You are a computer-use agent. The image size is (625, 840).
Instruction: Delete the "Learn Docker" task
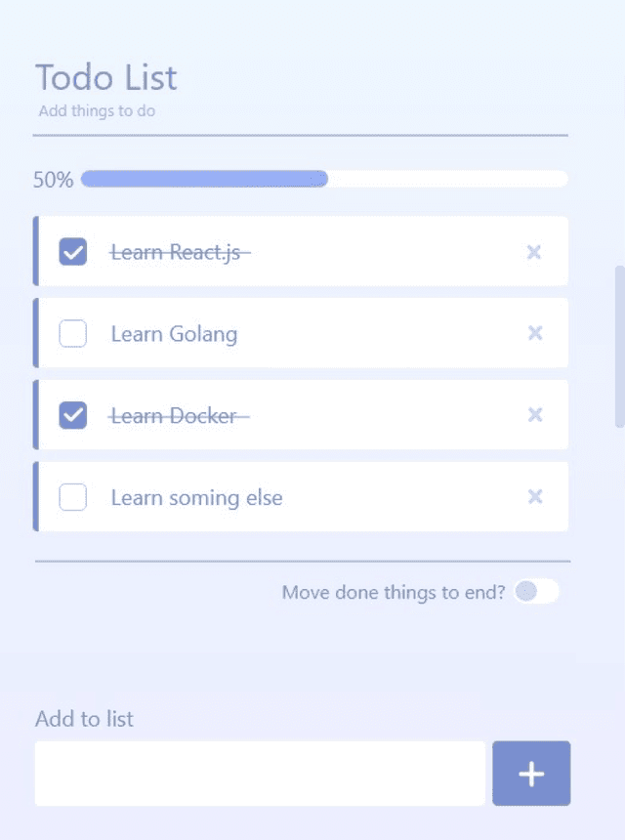[535, 414]
